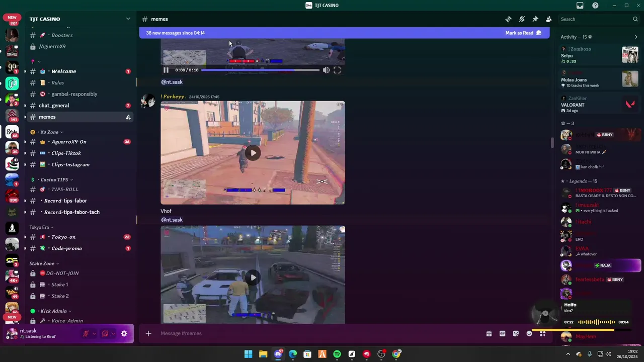
Task: Play the Forkeyy video clip
Action: pyautogui.click(x=253, y=153)
